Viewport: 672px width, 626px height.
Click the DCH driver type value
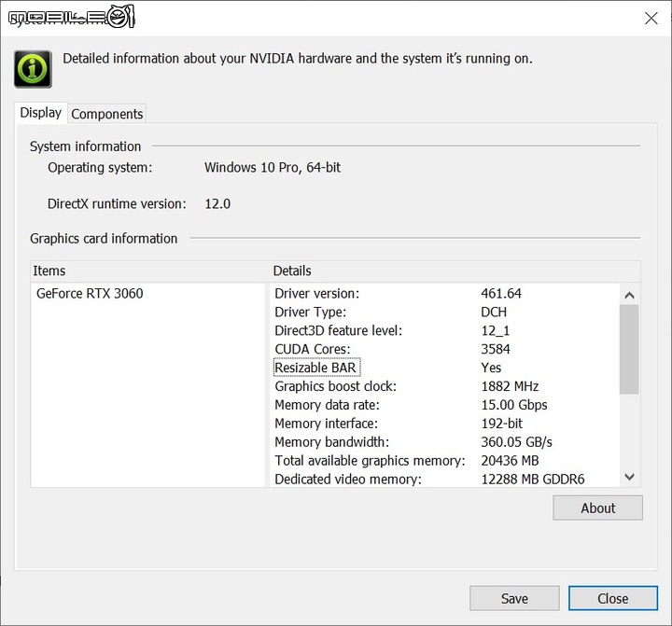click(494, 312)
